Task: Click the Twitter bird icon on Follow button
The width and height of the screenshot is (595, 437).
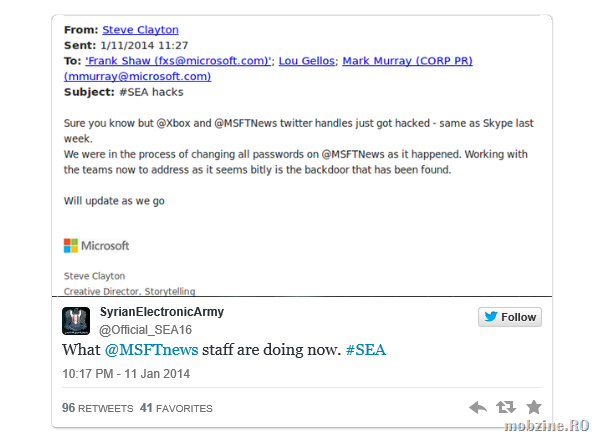Action: click(491, 316)
